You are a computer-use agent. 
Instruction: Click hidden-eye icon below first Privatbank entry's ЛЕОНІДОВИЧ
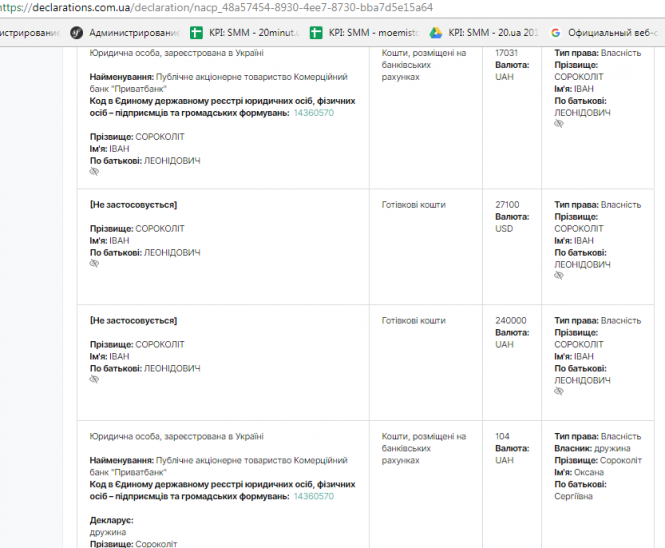pos(94,172)
